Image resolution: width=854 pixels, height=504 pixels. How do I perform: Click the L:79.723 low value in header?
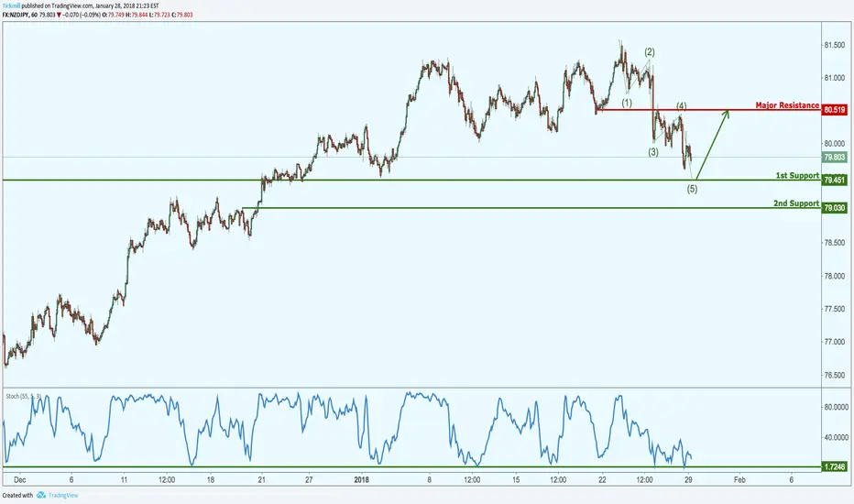[159, 15]
